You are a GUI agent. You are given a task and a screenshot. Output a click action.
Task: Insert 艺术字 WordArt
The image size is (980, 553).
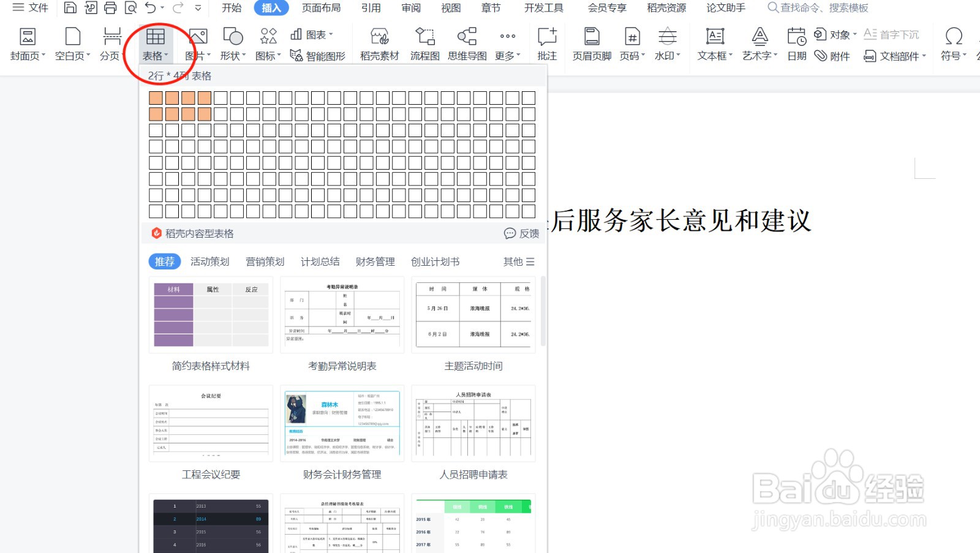[758, 43]
